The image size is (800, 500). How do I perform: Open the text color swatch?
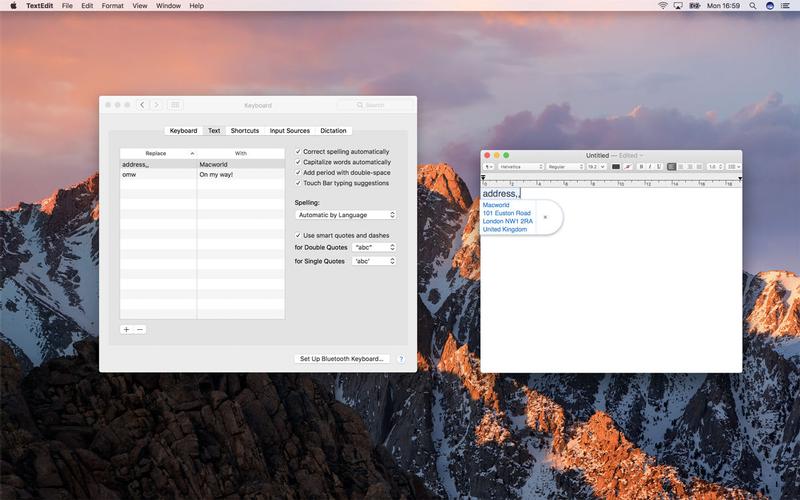click(617, 167)
